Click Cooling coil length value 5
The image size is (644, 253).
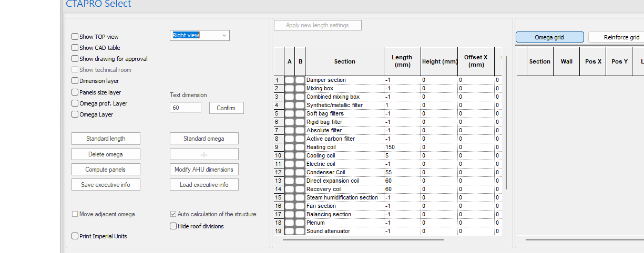click(x=402, y=156)
